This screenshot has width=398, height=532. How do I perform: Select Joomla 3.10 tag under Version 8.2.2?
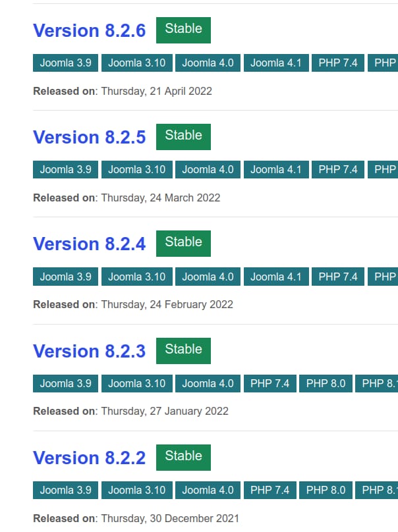coord(137,490)
